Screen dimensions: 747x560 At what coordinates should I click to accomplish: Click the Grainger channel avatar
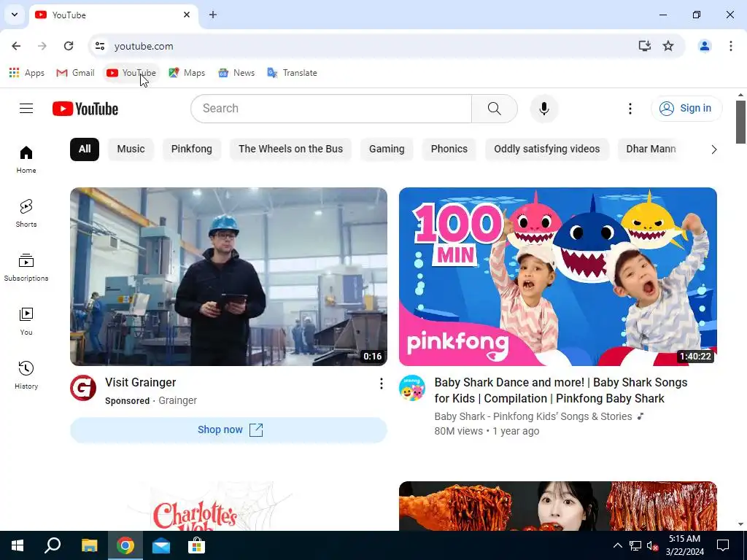[x=83, y=388]
